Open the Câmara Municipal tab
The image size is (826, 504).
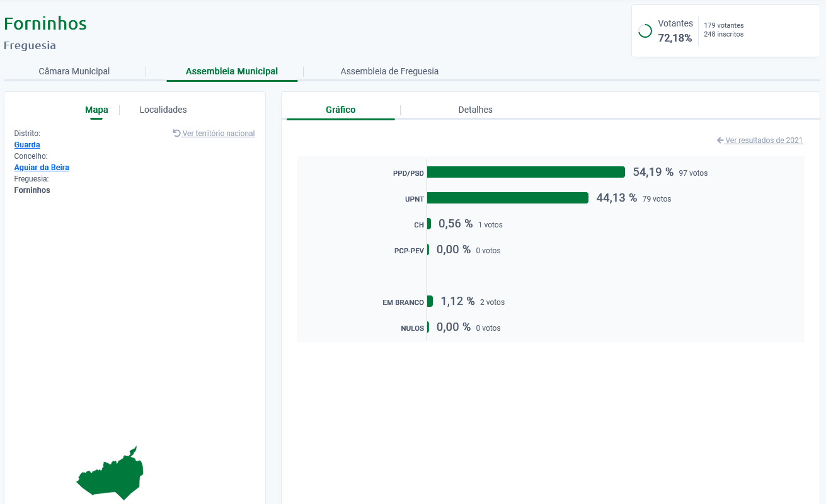coord(74,71)
